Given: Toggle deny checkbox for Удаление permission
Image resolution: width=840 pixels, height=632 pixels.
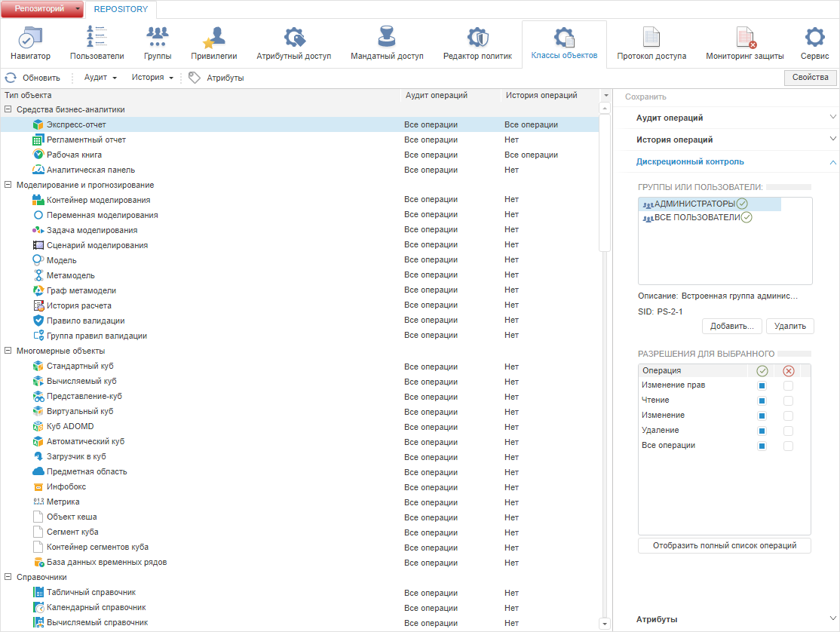Looking at the screenshot, I should 789,431.
